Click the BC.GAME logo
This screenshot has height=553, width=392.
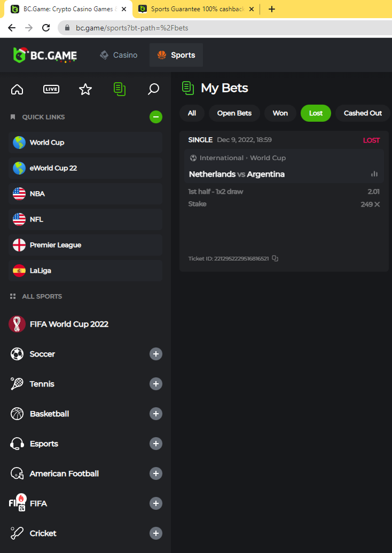pyautogui.click(x=45, y=55)
